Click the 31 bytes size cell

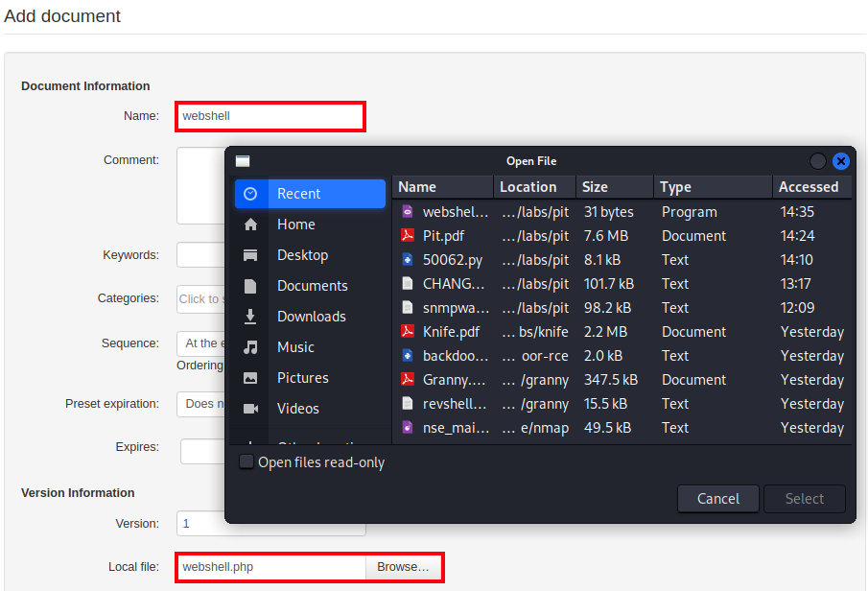coord(608,212)
